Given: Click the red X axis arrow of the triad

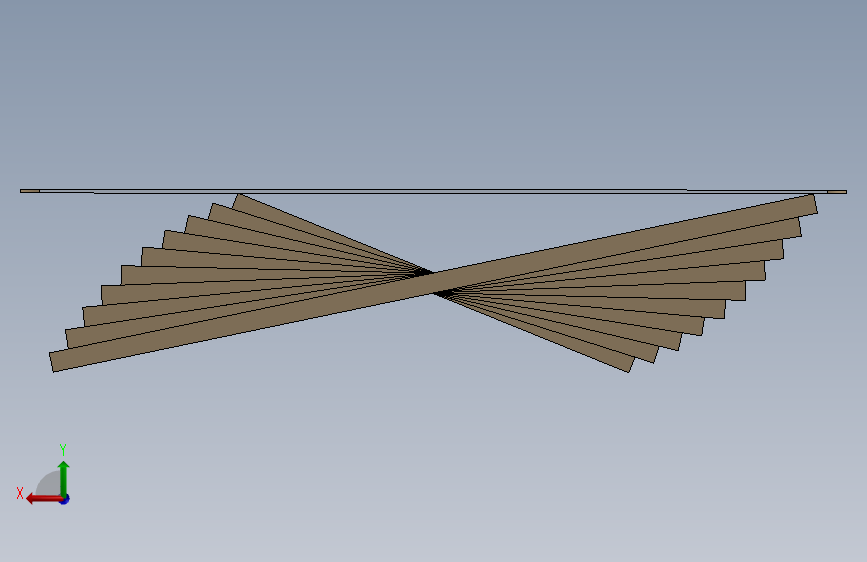Looking at the screenshot, I should pos(44,499).
